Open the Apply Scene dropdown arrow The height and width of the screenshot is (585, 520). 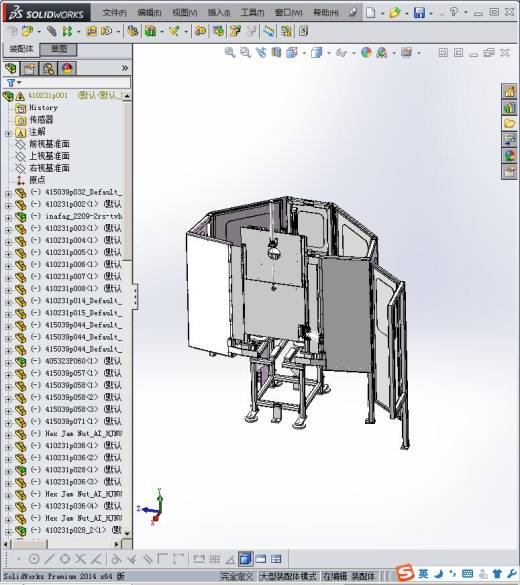tap(394, 53)
